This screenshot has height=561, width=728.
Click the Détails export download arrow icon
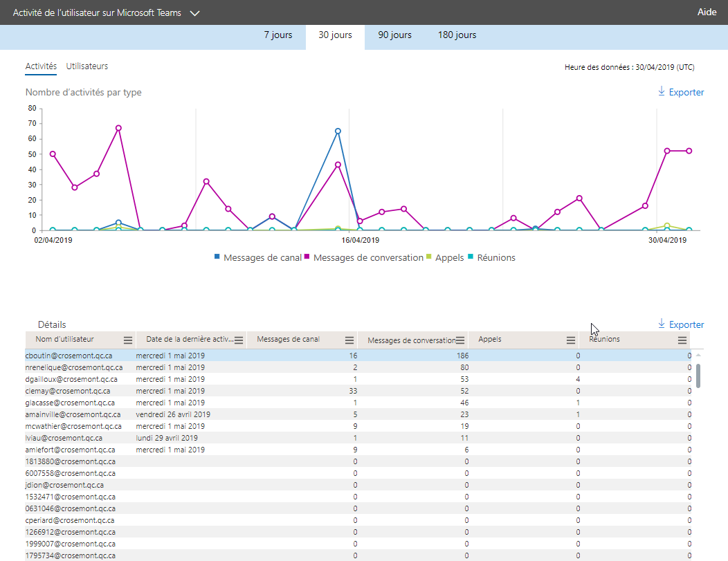[x=661, y=324]
